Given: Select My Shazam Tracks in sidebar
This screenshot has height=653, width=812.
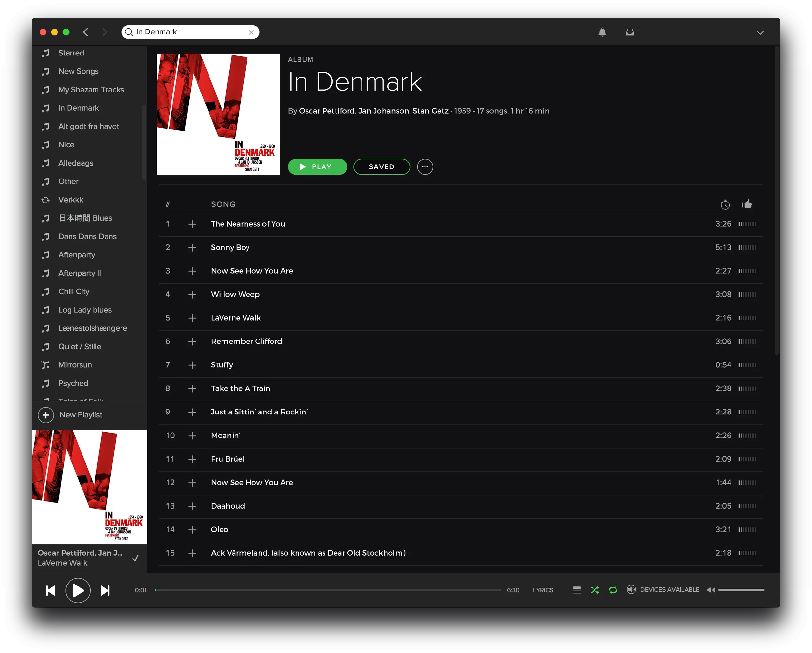Looking at the screenshot, I should (91, 90).
